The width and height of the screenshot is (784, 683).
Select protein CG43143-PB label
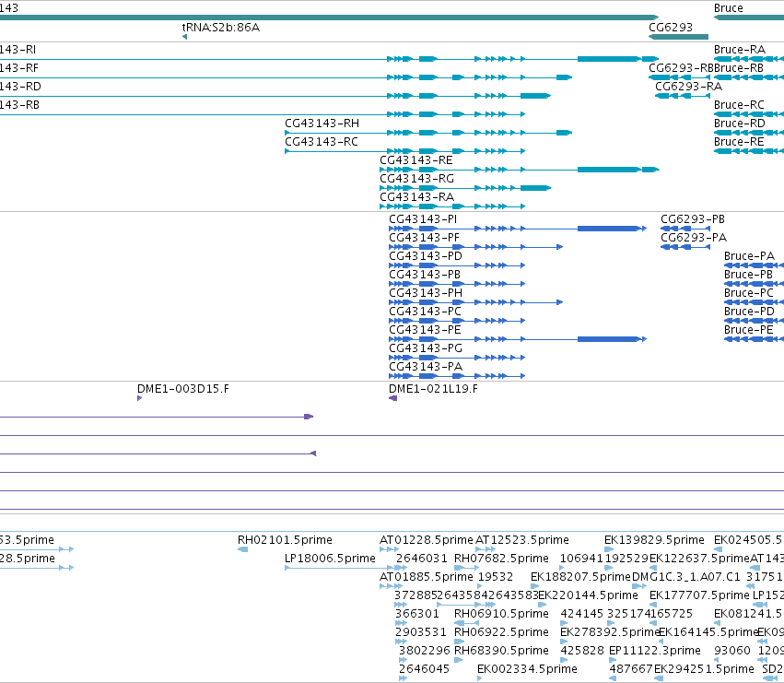[425, 275]
